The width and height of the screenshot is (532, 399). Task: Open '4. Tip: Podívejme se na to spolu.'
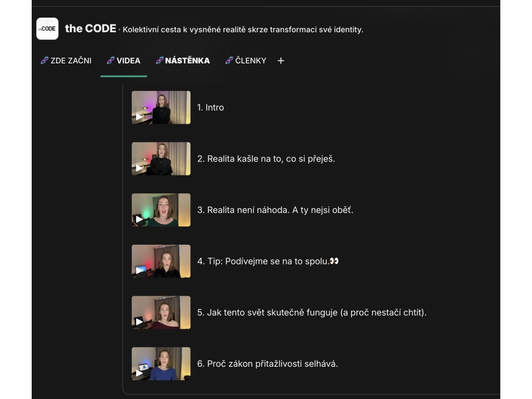pyautogui.click(x=268, y=261)
